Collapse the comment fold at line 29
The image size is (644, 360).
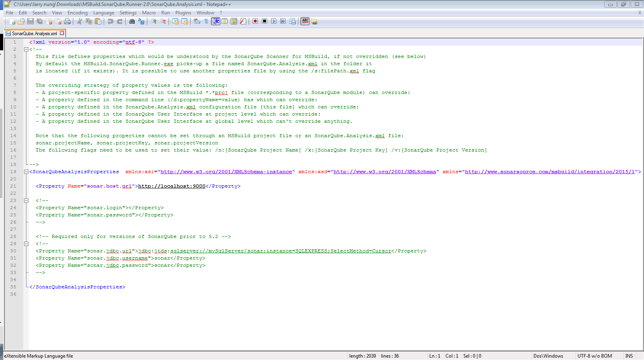click(x=26, y=244)
